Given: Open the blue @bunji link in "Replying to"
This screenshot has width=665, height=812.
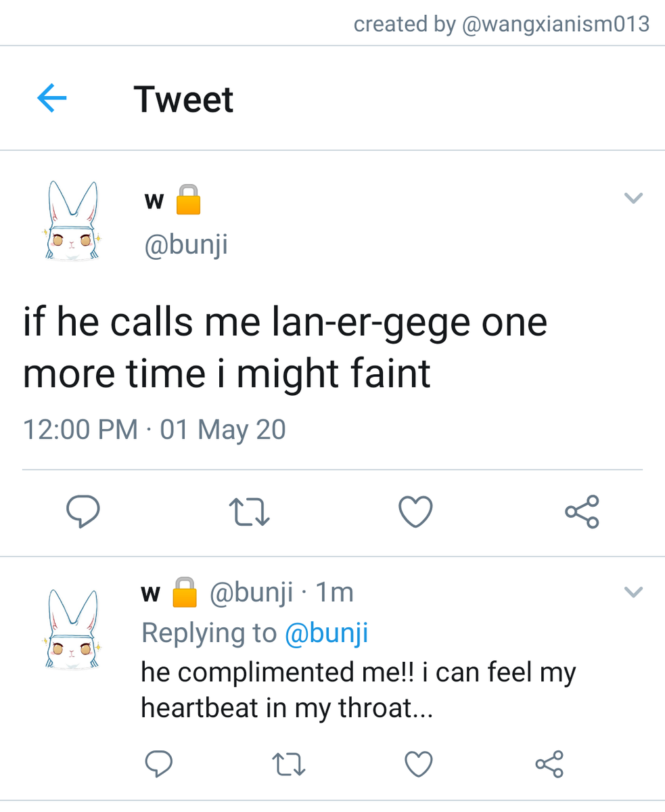Looking at the screenshot, I should pyautogui.click(x=326, y=633).
